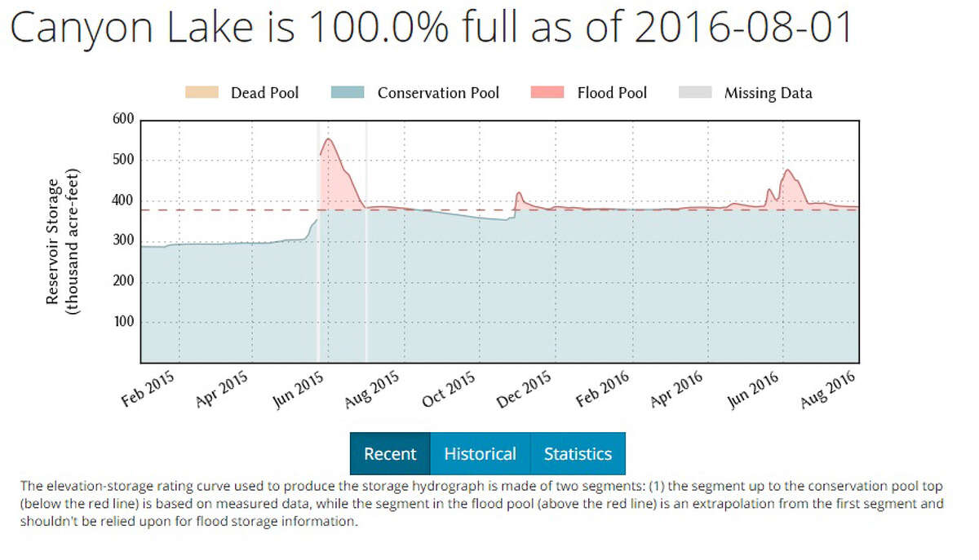Select the red flood peak in June 2015

[329, 147]
